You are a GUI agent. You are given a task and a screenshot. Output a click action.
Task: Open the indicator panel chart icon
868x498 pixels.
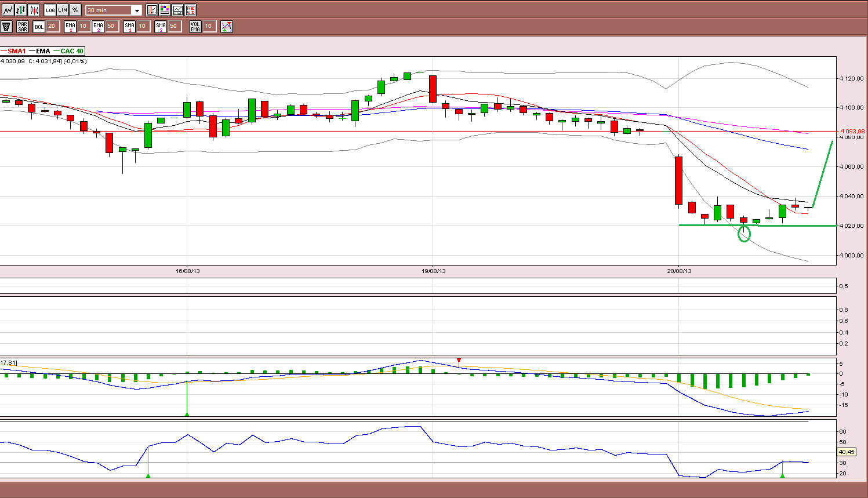pyautogui.click(x=177, y=10)
